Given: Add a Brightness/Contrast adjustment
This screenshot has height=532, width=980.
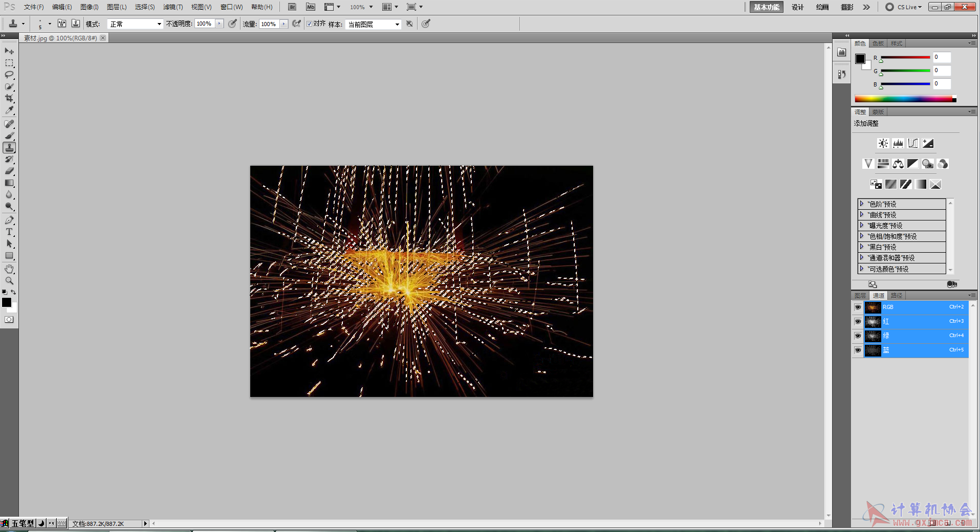Looking at the screenshot, I should 883,143.
